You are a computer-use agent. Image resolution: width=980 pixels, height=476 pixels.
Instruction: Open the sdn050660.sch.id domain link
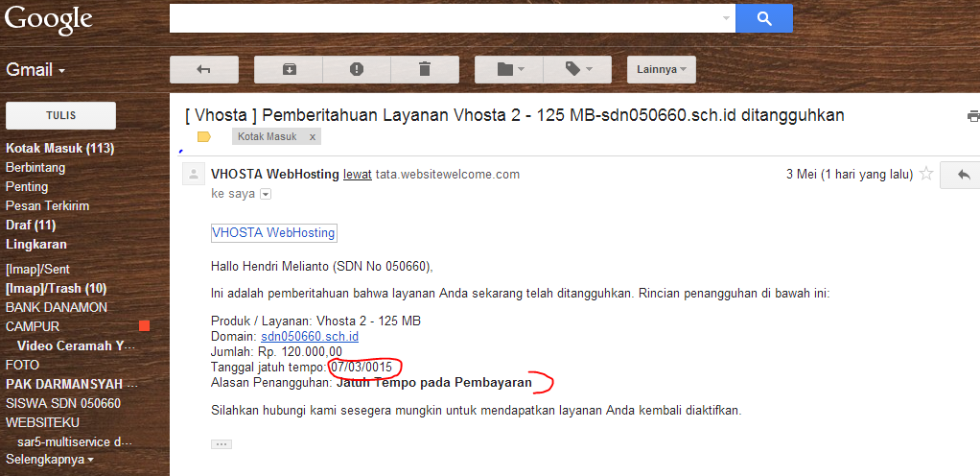point(310,337)
